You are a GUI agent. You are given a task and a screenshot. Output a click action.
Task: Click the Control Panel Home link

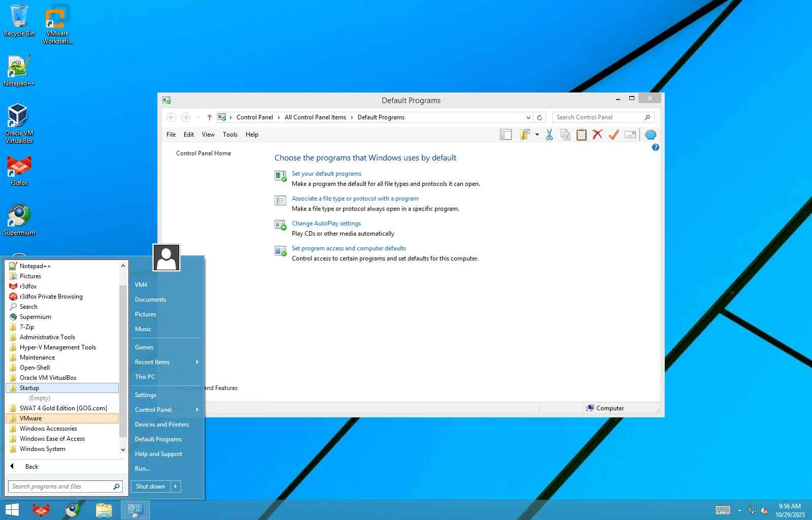pos(204,153)
